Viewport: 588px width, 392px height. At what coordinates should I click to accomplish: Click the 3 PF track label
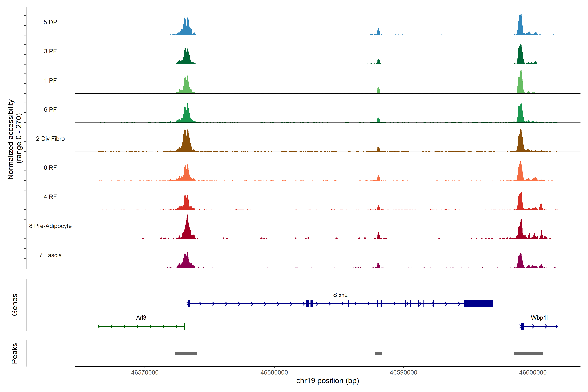50,51
